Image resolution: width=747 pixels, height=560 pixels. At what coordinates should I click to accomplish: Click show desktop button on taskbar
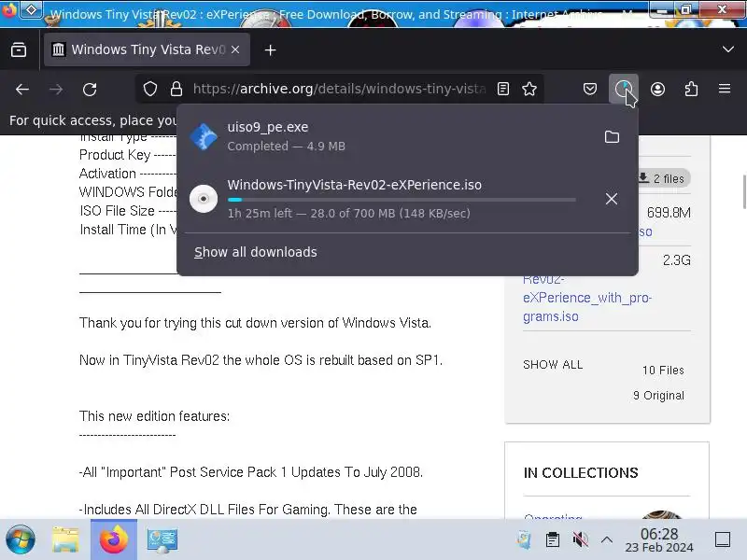coord(723,540)
